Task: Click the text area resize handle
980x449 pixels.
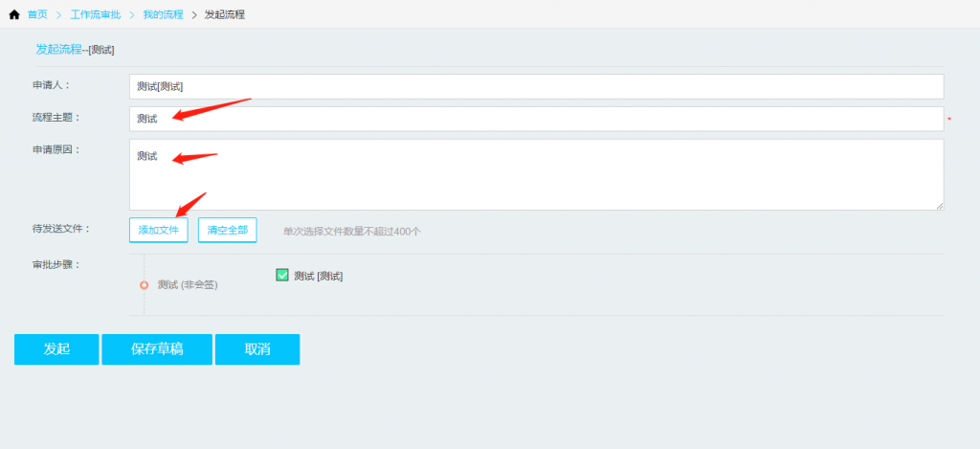Action: 940,206
